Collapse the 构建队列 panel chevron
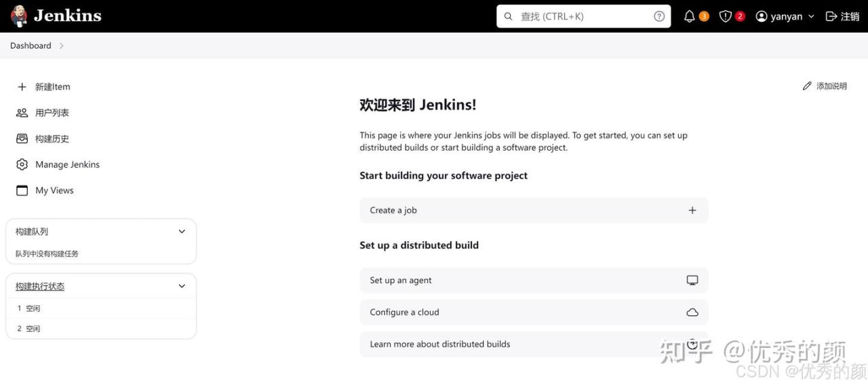Viewport: 868px width, 386px height. [182, 231]
